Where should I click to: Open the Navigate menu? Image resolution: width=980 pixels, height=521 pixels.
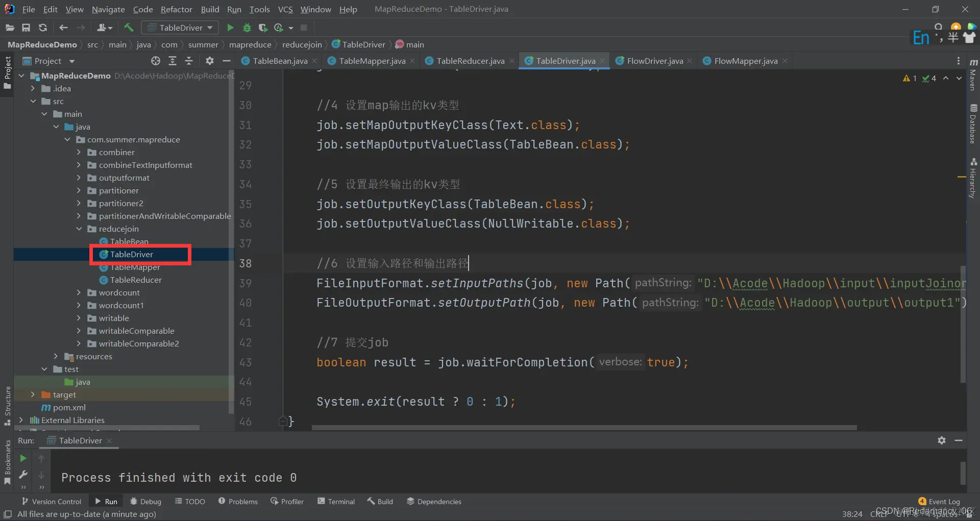click(108, 9)
